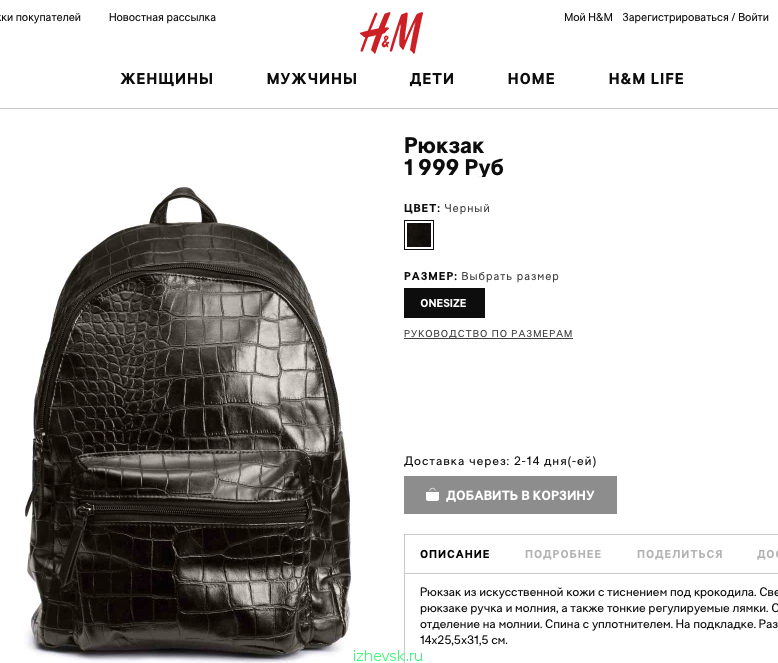This screenshot has width=778, height=663.
Task: Switch to the ПОДРОБНЕЕ tab
Action: (563, 554)
